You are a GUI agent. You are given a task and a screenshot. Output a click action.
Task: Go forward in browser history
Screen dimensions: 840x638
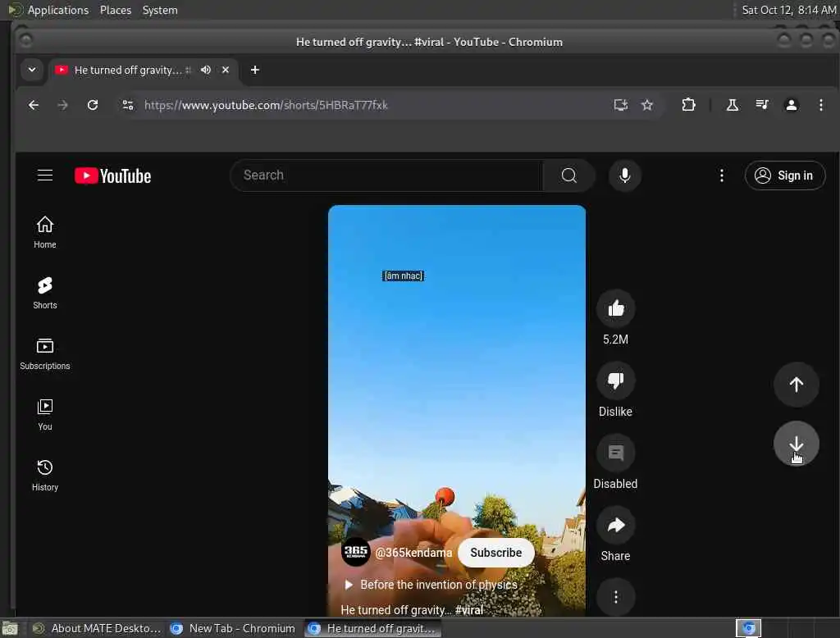coord(62,105)
